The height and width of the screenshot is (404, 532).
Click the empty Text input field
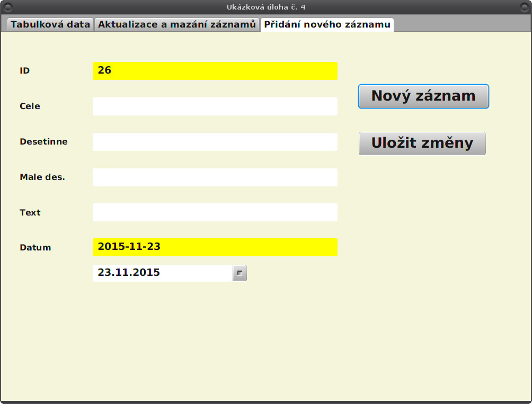(215, 212)
